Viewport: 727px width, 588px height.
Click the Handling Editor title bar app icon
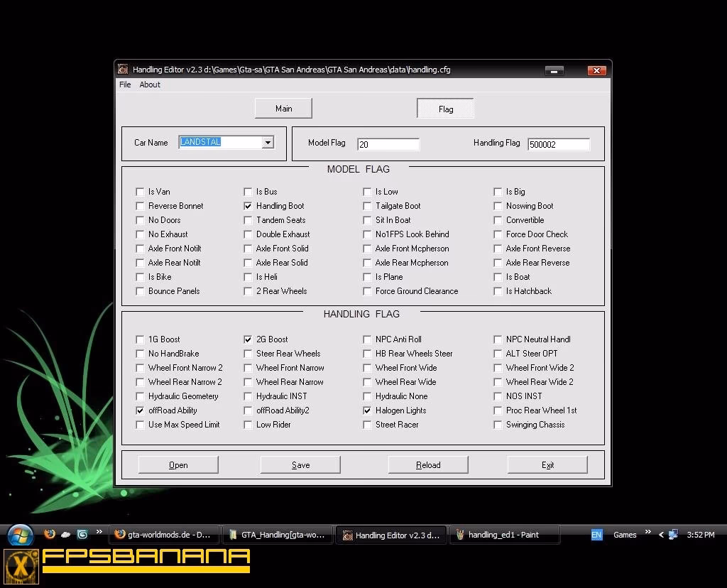click(x=123, y=69)
